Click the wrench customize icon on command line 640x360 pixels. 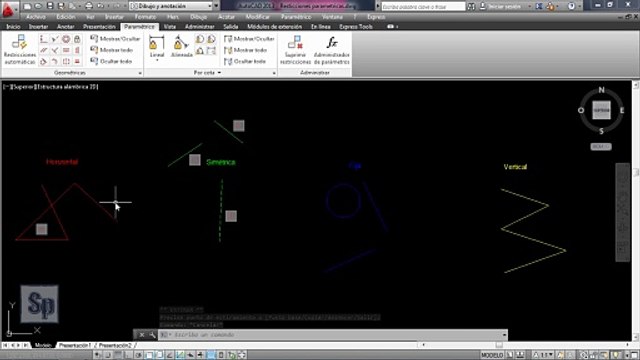(153, 335)
